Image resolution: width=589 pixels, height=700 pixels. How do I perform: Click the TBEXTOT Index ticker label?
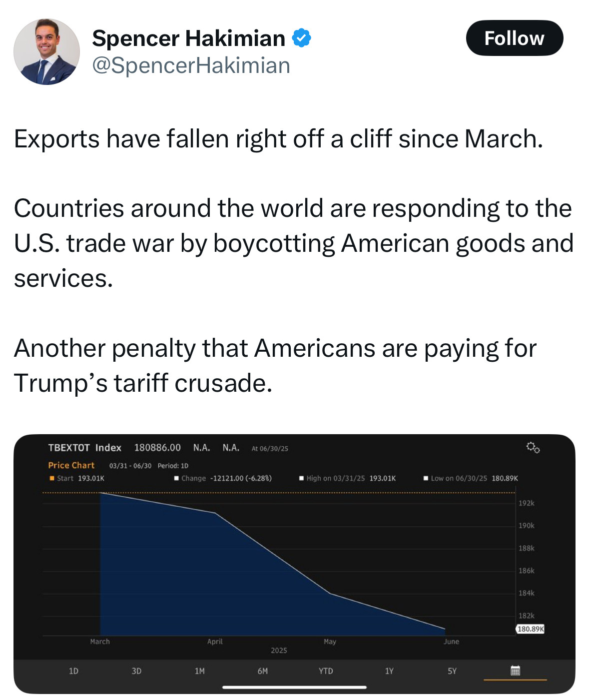pyautogui.click(x=85, y=448)
